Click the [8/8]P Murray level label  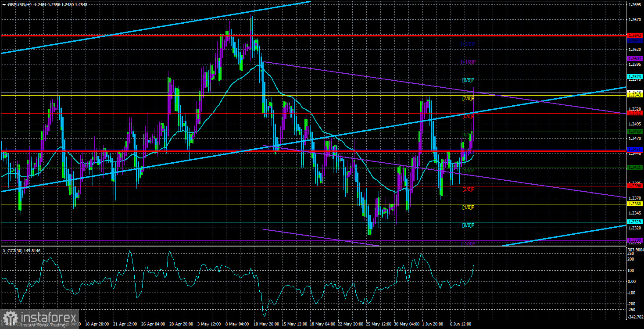pos(469,80)
